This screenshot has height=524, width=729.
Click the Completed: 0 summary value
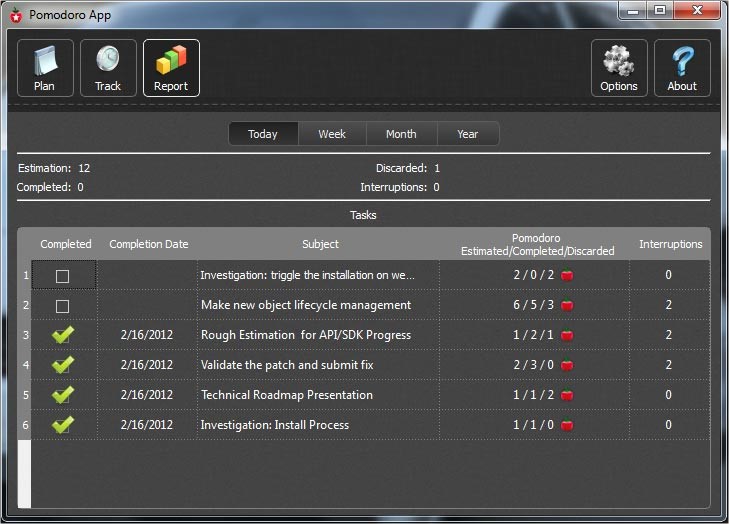(80, 187)
